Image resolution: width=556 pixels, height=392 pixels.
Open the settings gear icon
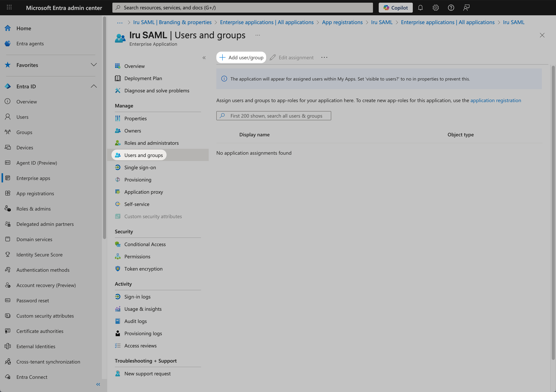pos(436,8)
